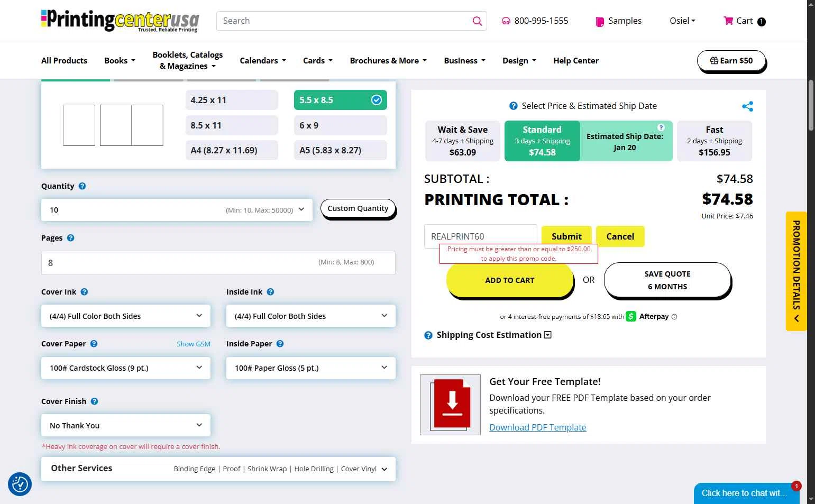Open Osiel account dropdown

point(682,21)
